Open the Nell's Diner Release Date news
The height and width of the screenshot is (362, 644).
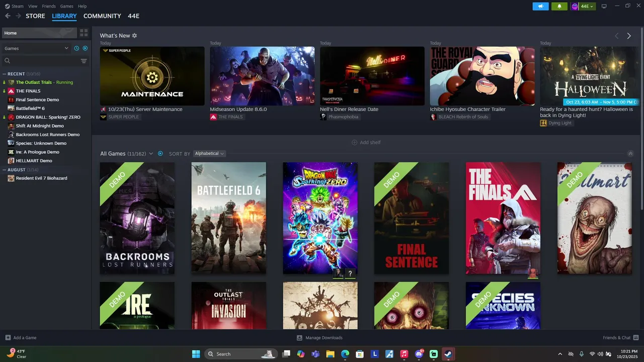372,76
